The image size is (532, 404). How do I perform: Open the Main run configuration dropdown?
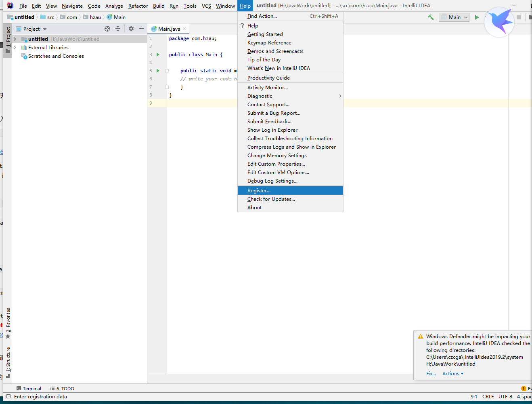pos(455,17)
